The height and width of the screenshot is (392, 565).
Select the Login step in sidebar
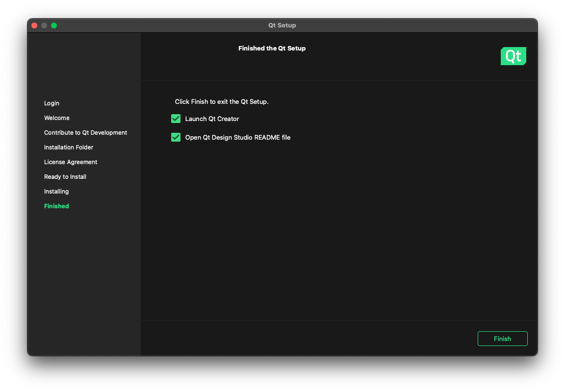coord(51,103)
